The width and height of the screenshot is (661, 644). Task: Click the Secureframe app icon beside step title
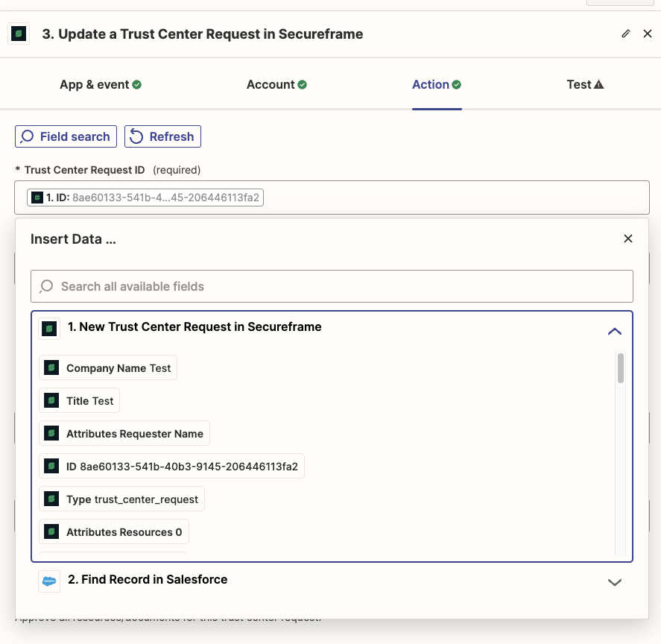(19, 34)
